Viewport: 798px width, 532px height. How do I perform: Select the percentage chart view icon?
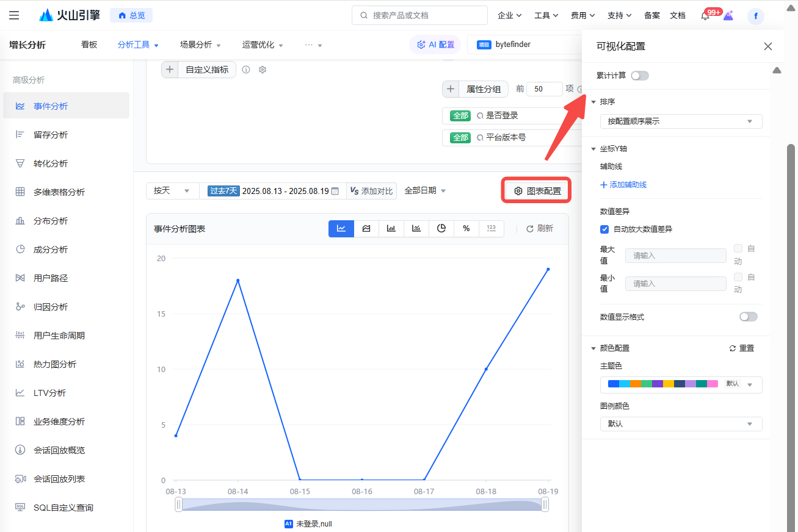click(466, 229)
